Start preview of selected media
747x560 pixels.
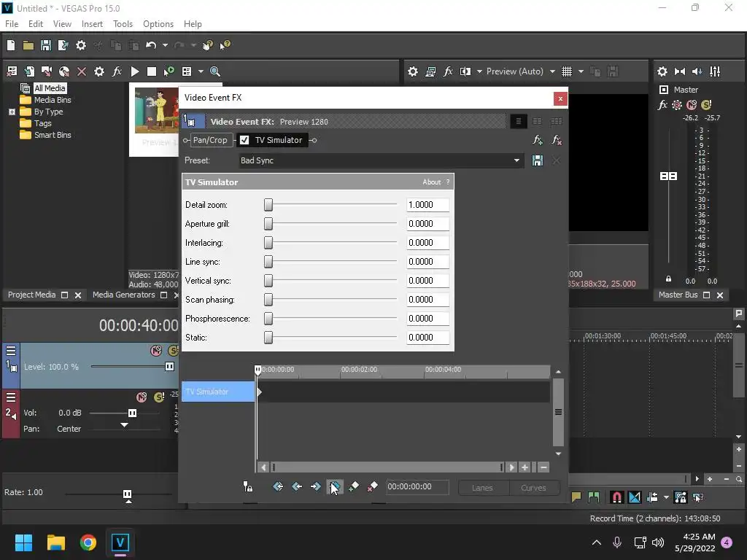[x=135, y=71]
